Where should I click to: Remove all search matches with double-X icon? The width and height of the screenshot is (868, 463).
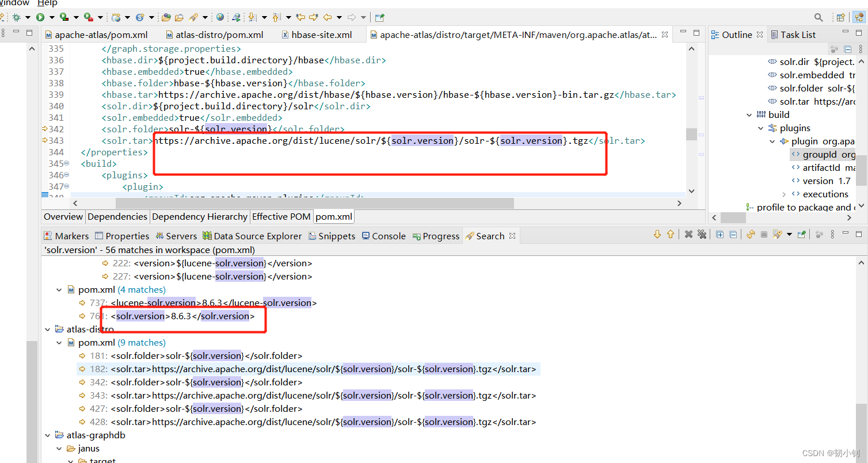[x=702, y=235]
